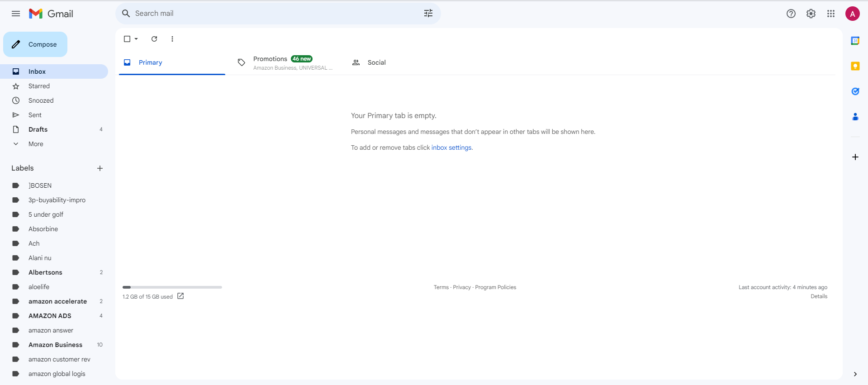Click the Last account activity text
This screenshot has height=385, width=868.
[783, 287]
